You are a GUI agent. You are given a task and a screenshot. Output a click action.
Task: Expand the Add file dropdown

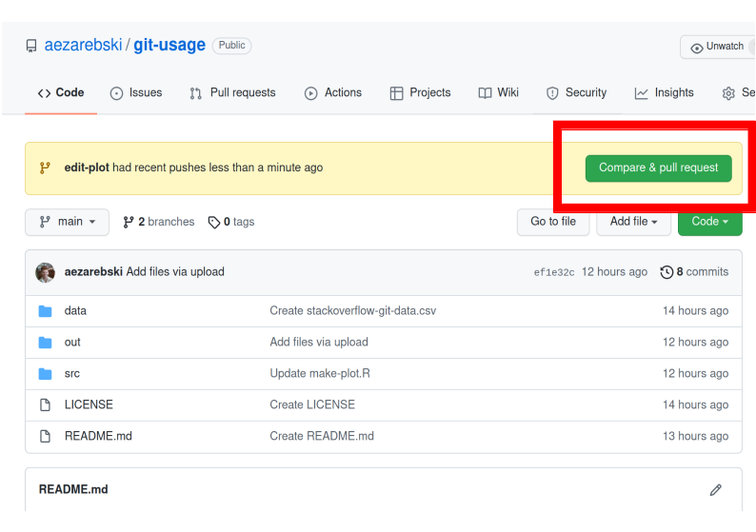pyautogui.click(x=633, y=222)
